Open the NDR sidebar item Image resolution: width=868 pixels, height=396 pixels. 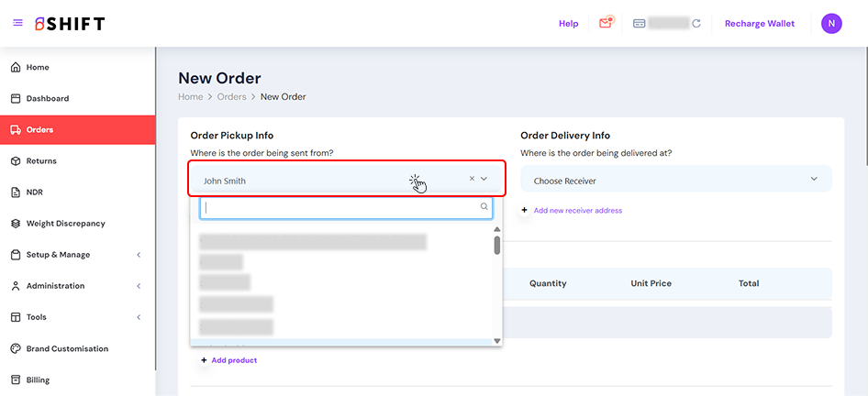click(x=34, y=192)
